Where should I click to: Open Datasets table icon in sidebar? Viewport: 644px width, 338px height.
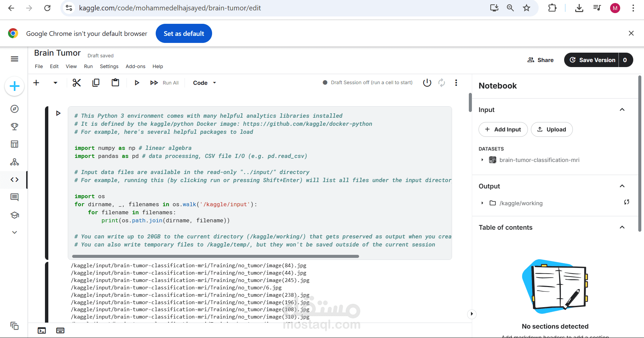[14, 144]
